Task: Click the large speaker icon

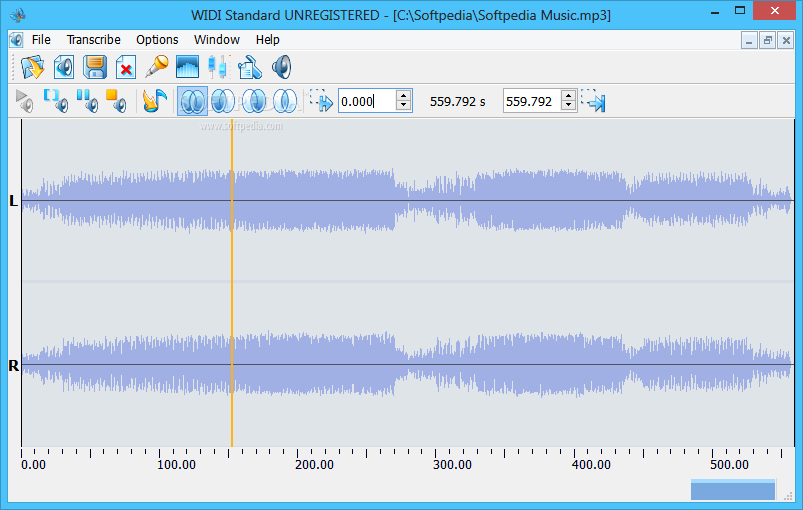Action: (282, 67)
